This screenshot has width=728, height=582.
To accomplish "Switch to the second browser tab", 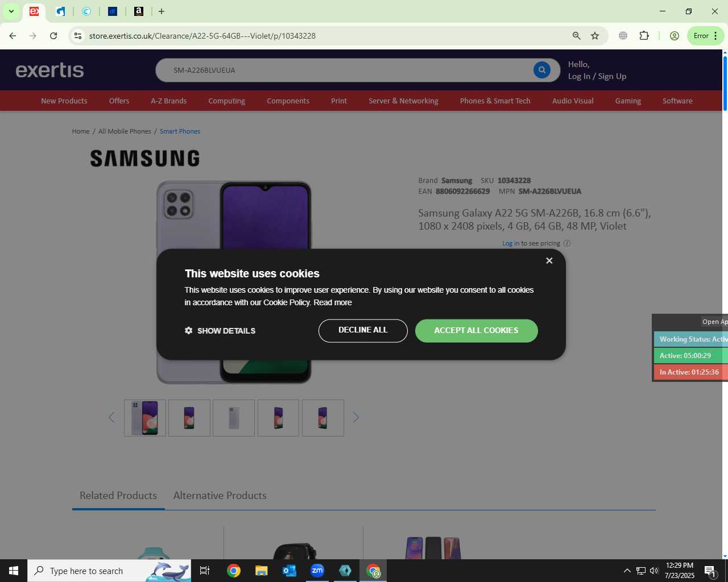I will (61, 11).
